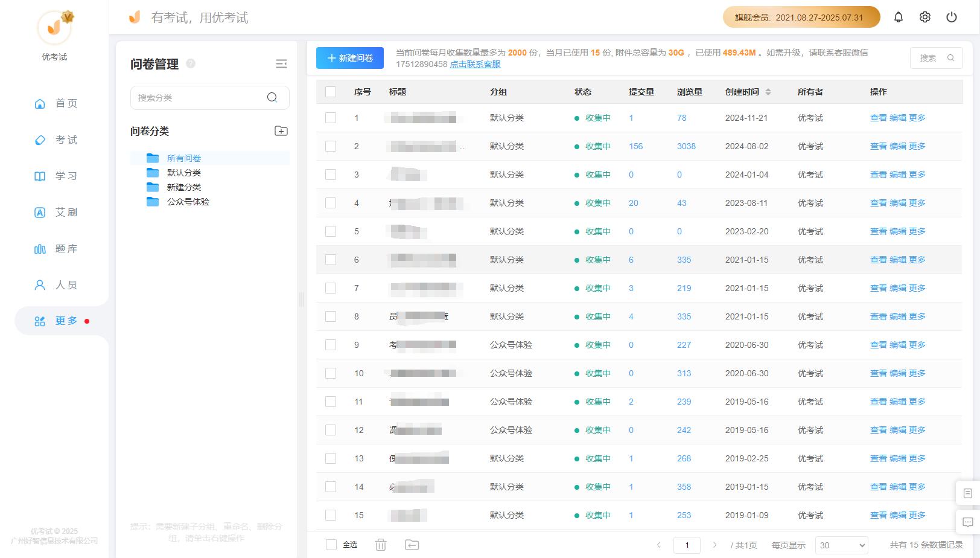
Task: Tick the checkbox for row 6
Action: coord(331,260)
